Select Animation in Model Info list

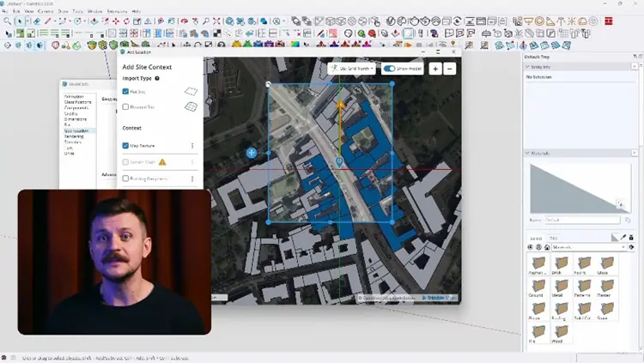(x=74, y=96)
